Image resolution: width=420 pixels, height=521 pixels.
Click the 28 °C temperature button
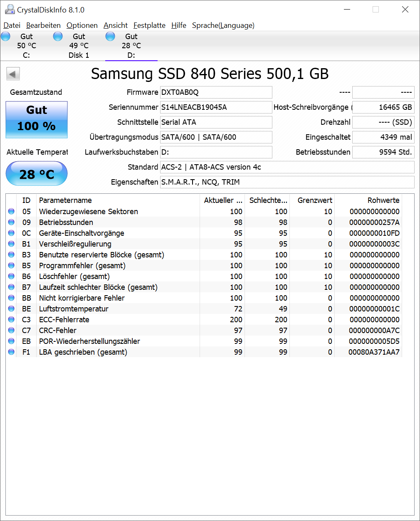pyautogui.click(x=37, y=173)
